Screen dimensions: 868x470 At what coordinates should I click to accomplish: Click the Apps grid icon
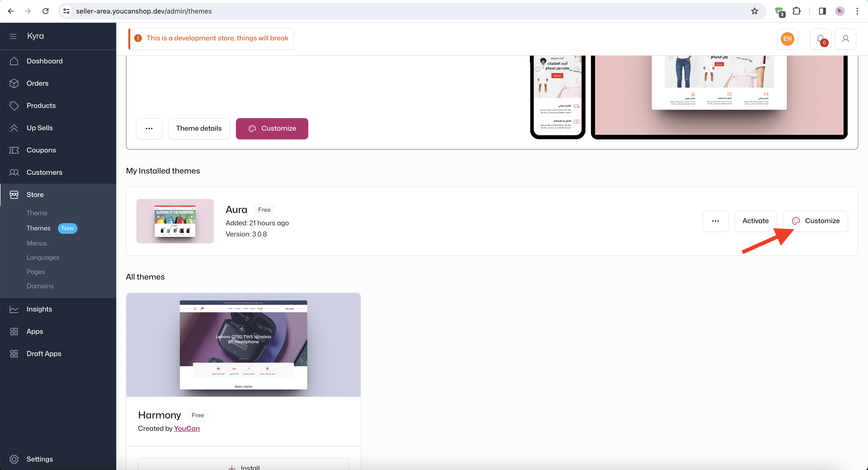[x=14, y=331]
